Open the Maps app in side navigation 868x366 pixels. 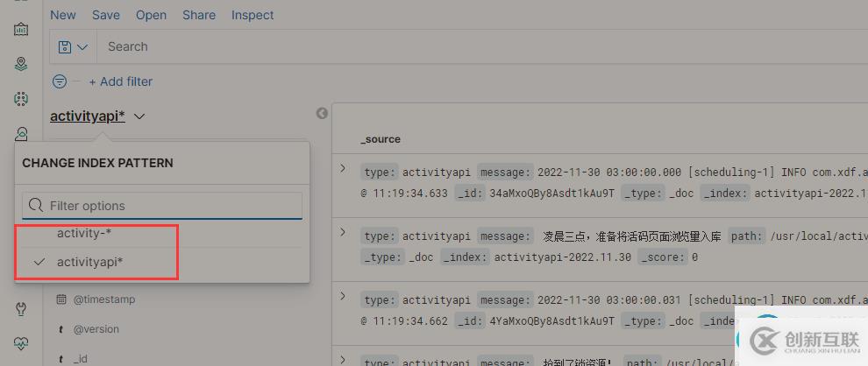(21, 64)
